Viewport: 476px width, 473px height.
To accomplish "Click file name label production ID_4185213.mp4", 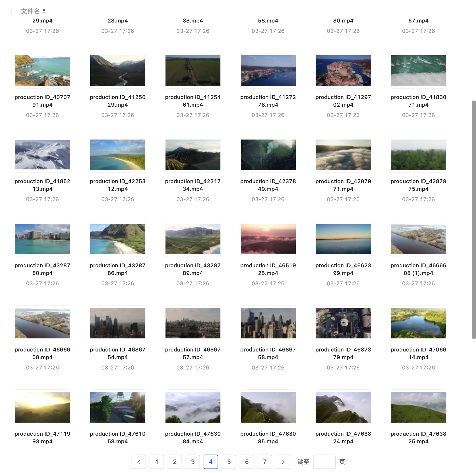I will click(x=42, y=185).
